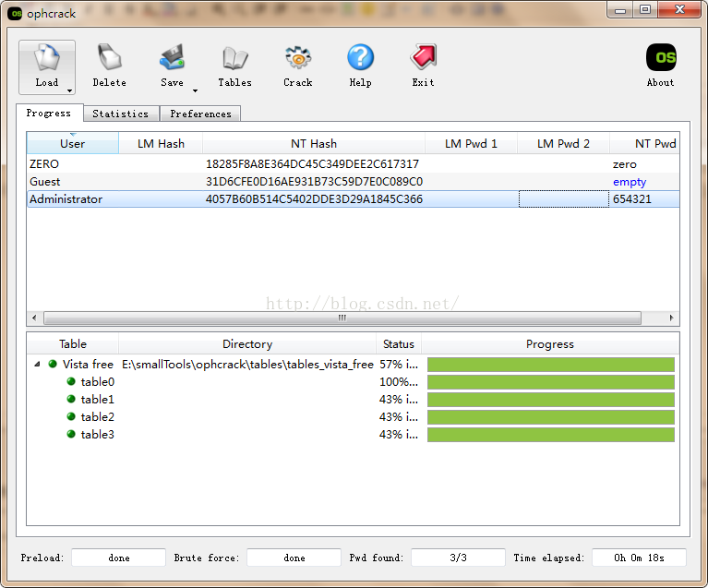Switch to the Preferences tab

tap(200, 114)
